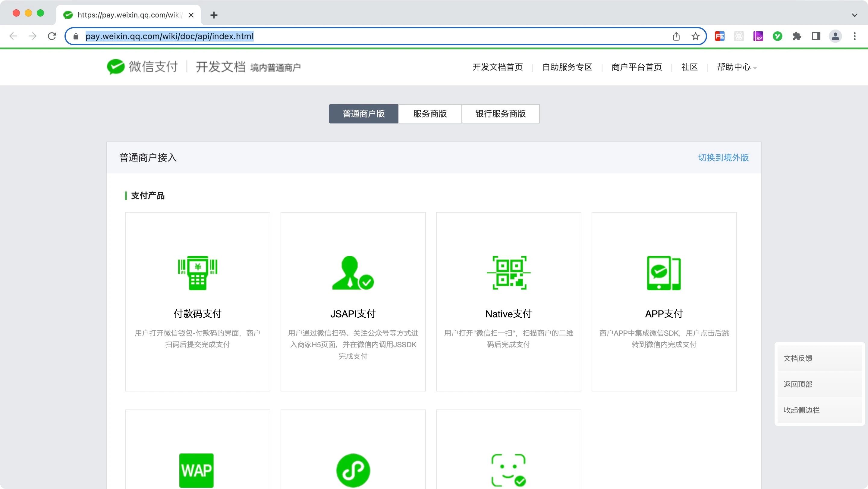Click the red FE extension icon
The height and width of the screenshot is (489, 868).
pyautogui.click(x=719, y=36)
